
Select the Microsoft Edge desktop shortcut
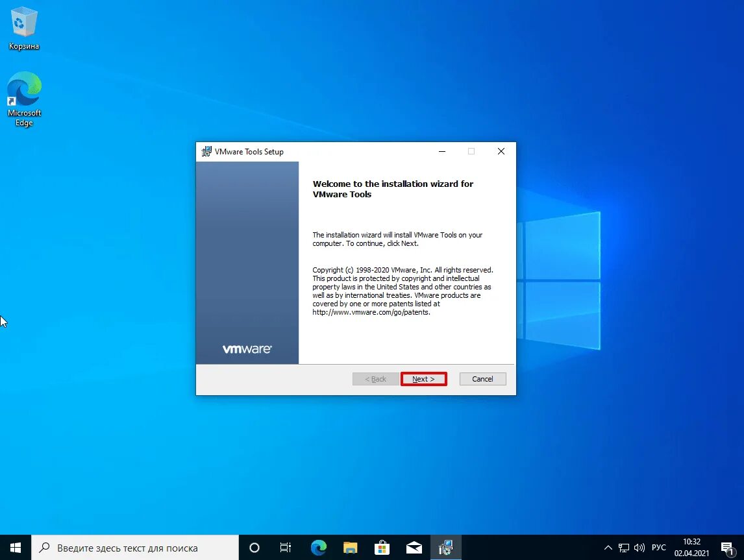(x=24, y=99)
